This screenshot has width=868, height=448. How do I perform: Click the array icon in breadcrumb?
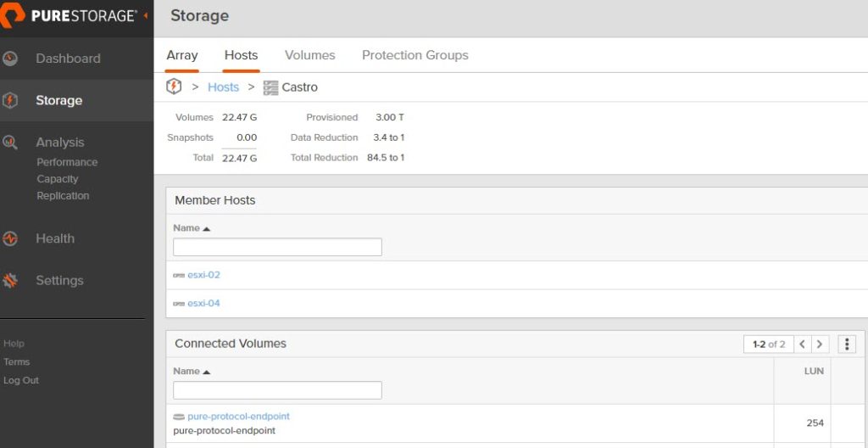tap(174, 87)
